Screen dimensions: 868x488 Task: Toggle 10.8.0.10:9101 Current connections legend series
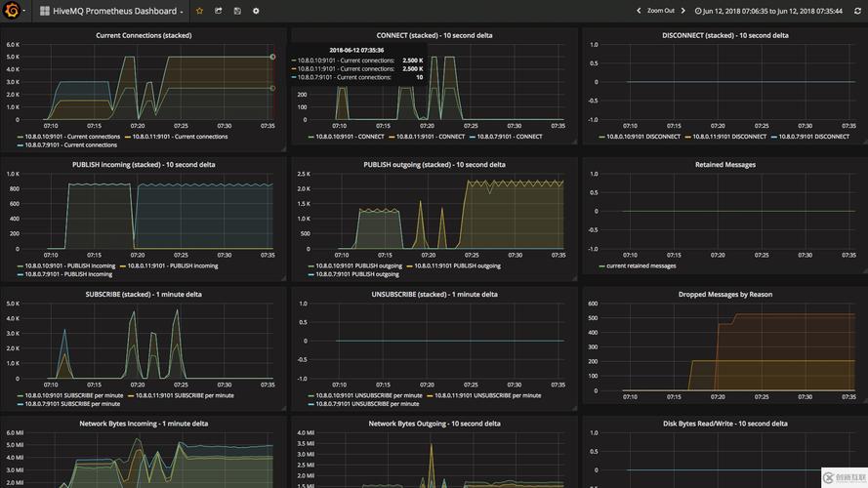(x=72, y=137)
